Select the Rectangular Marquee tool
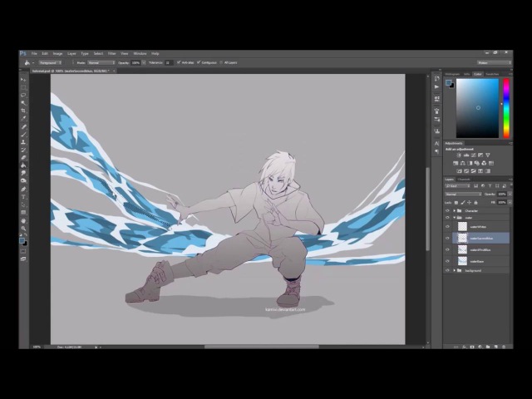The image size is (532, 399). click(23, 87)
